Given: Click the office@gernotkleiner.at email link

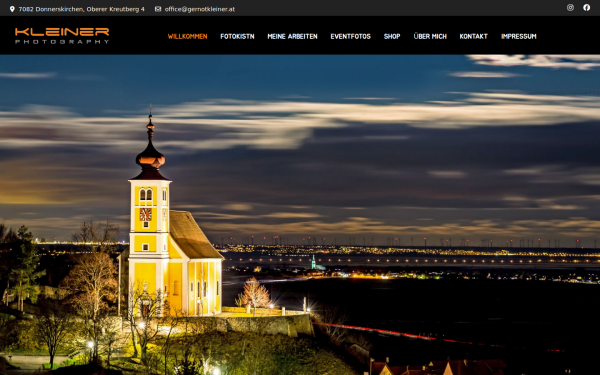Looking at the screenshot, I should [200, 9].
